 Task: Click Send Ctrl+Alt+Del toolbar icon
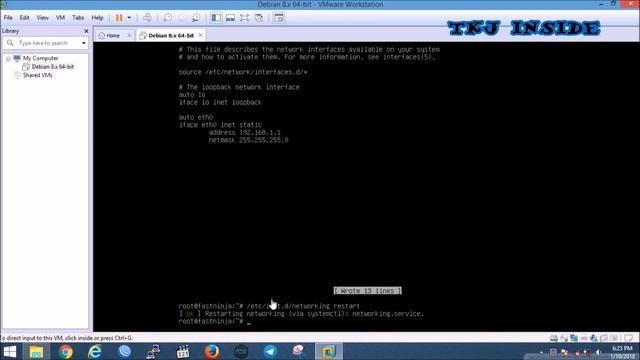(x=147, y=18)
